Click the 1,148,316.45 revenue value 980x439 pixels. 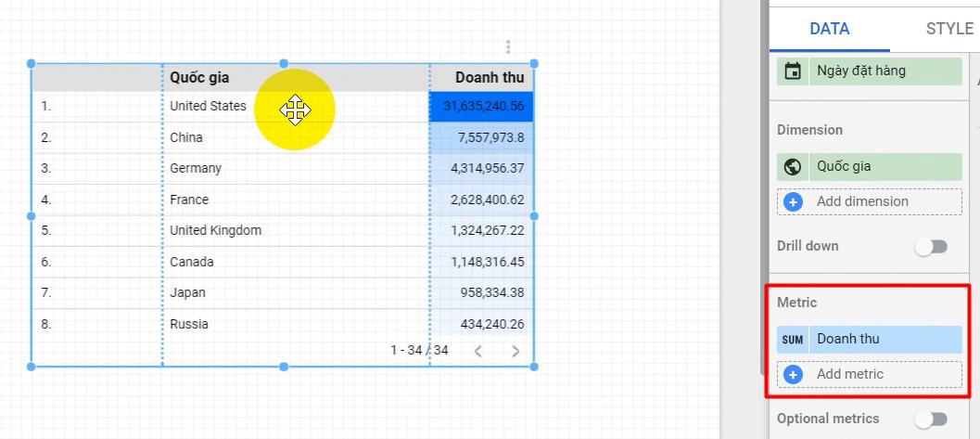(488, 262)
